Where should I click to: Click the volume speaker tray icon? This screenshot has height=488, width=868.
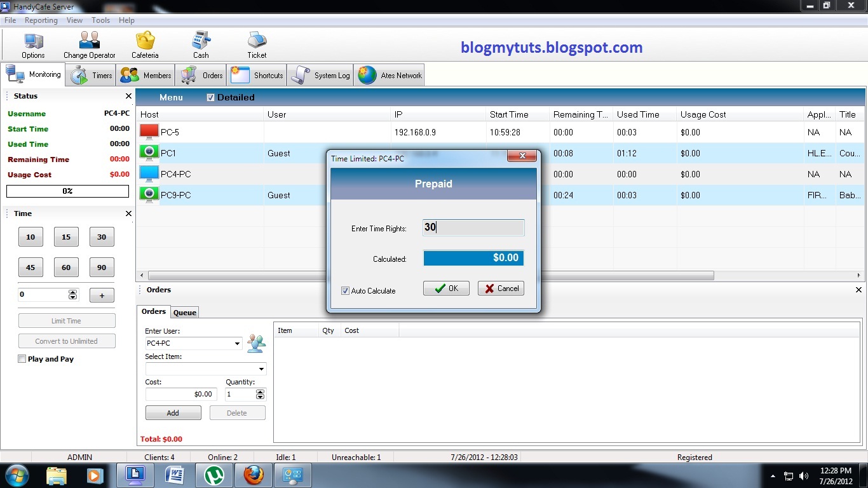click(804, 475)
